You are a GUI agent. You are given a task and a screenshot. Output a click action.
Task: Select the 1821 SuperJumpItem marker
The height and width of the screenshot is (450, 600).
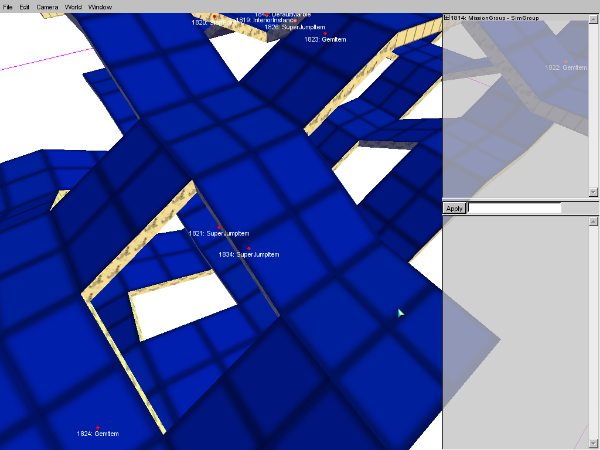tap(219, 227)
